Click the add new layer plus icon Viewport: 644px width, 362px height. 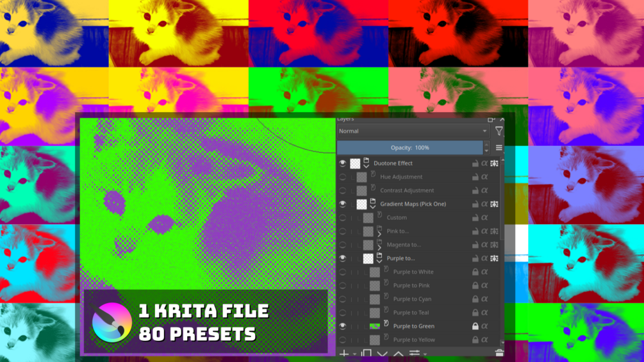coord(344,354)
